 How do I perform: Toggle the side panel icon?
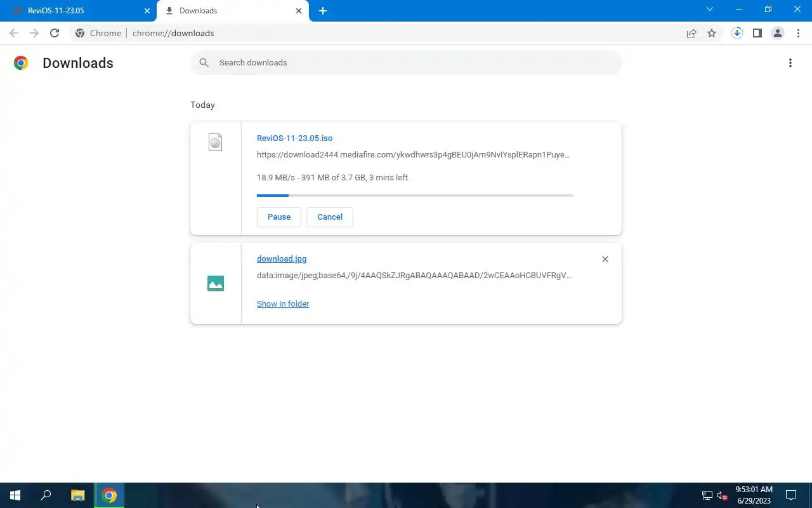click(757, 33)
